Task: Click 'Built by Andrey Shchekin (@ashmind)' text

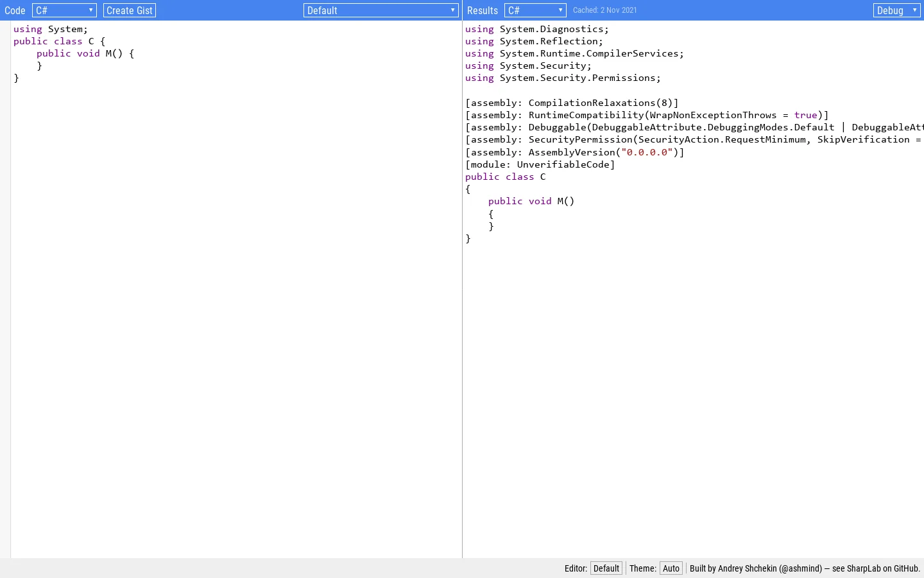Action: 756,568
